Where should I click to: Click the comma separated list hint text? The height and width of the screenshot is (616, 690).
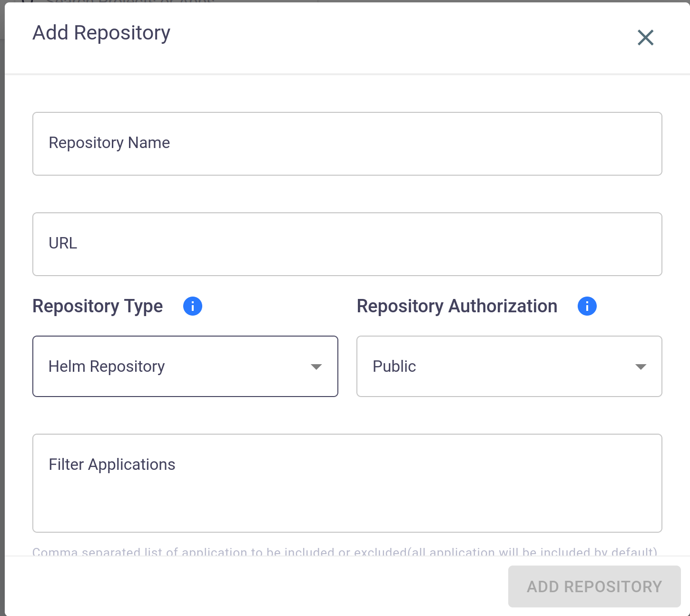(345, 552)
